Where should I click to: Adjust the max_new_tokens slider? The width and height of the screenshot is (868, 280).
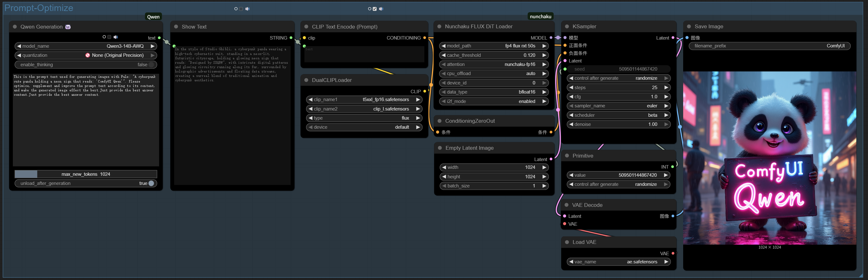[x=86, y=174]
